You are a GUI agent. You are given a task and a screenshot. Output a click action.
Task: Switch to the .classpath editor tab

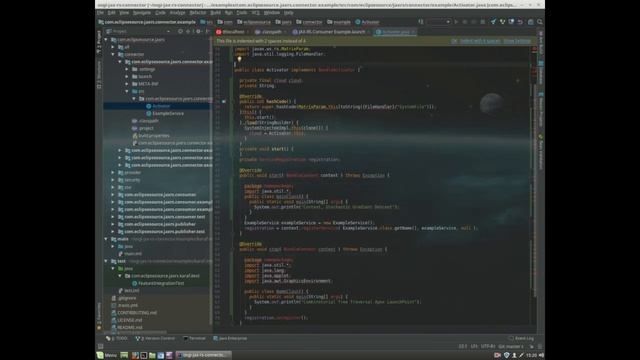click(271, 32)
